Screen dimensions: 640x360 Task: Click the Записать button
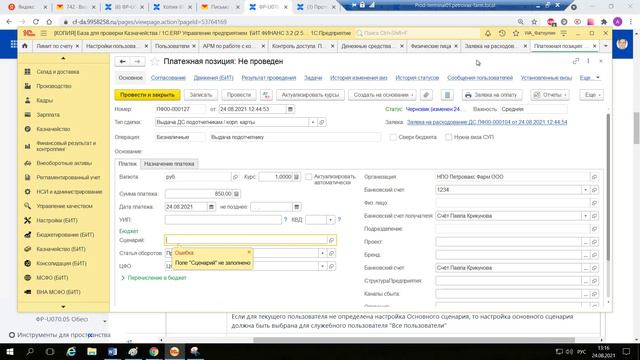coord(201,95)
